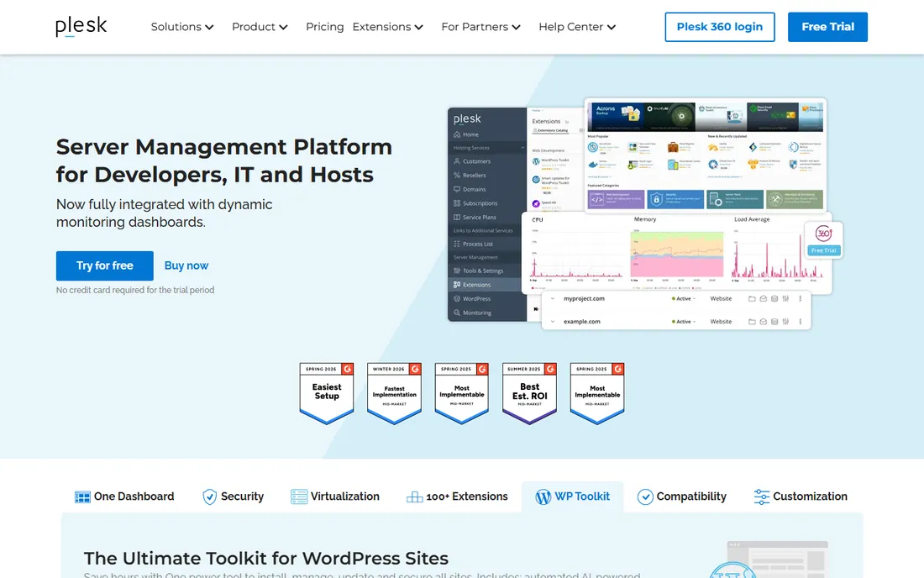Click the folder icon on example.com row
The image size is (924, 578).
point(752,322)
